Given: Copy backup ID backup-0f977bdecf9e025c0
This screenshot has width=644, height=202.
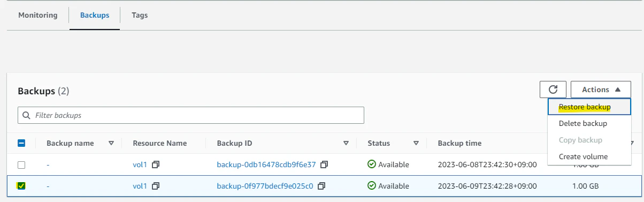Looking at the screenshot, I should (x=321, y=186).
